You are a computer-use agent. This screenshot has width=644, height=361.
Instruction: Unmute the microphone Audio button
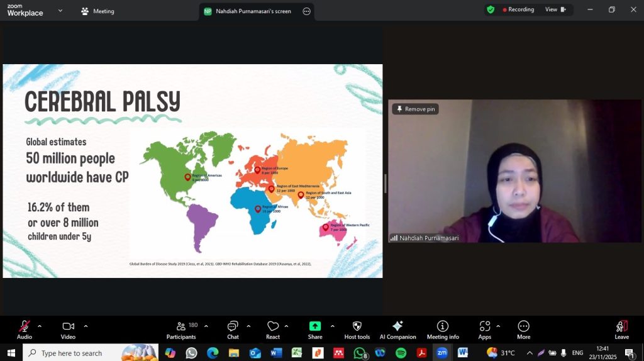25,326
